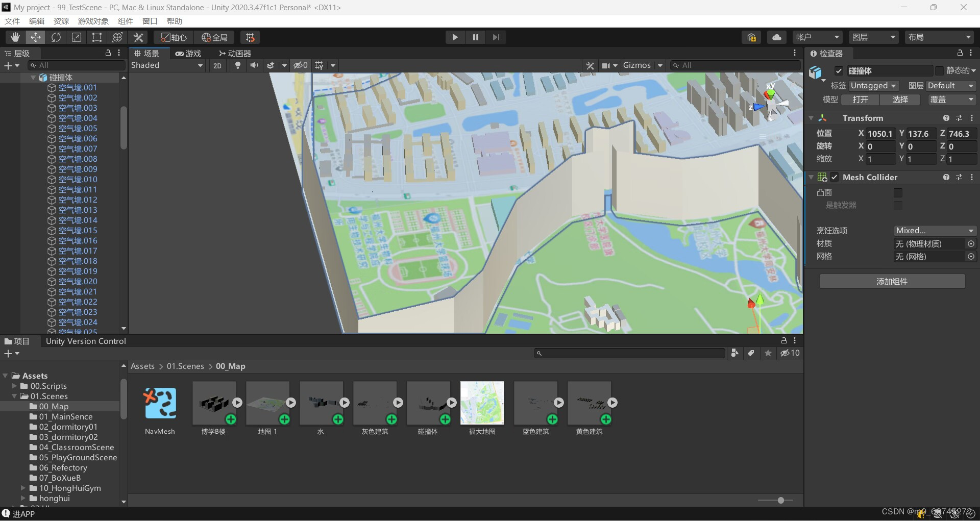Toggle scene lighting bulb icon
This screenshot has height=521, width=980.
click(x=238, y=65)
